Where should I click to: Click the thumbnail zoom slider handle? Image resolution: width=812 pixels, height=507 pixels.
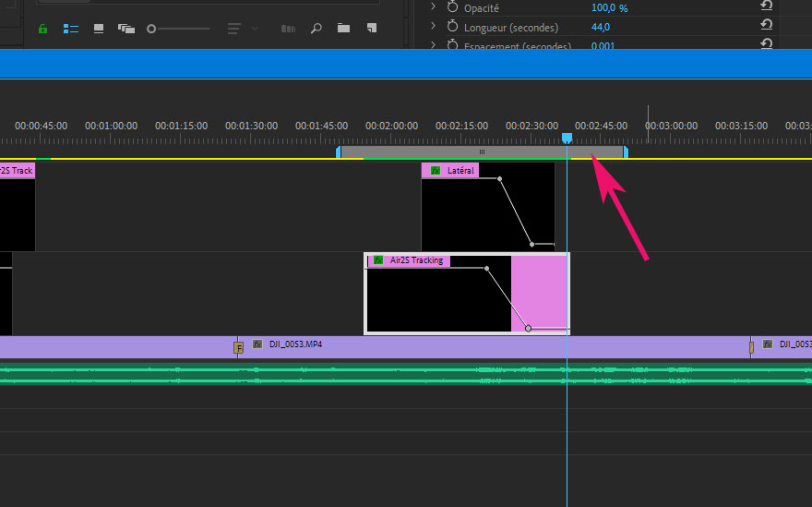tap(151, 29)
